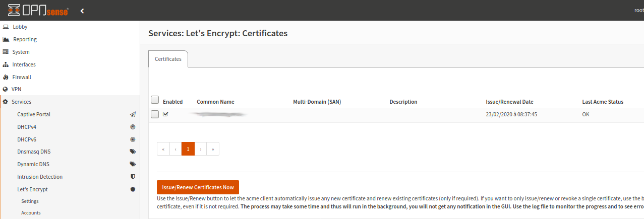Go to page 1 in pagination
This screenshot has width=644, height=219.
188,149
